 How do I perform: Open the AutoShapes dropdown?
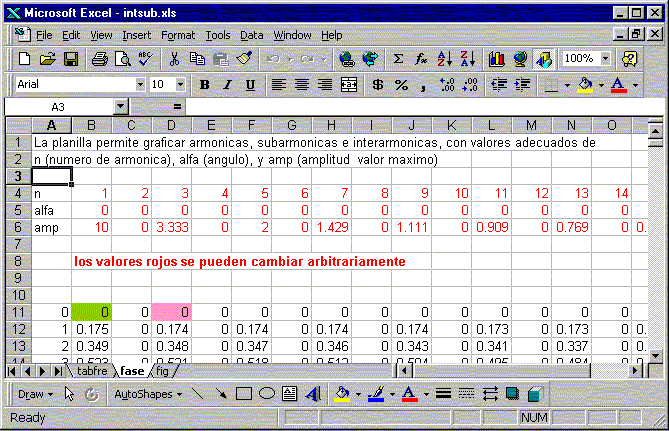tap(148, 394)
